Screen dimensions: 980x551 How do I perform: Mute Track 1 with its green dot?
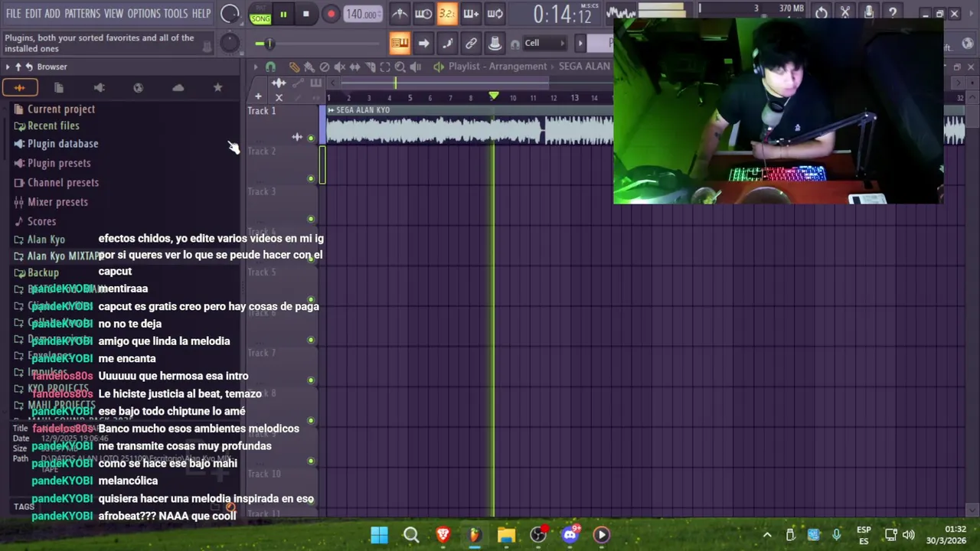(311, 139)
